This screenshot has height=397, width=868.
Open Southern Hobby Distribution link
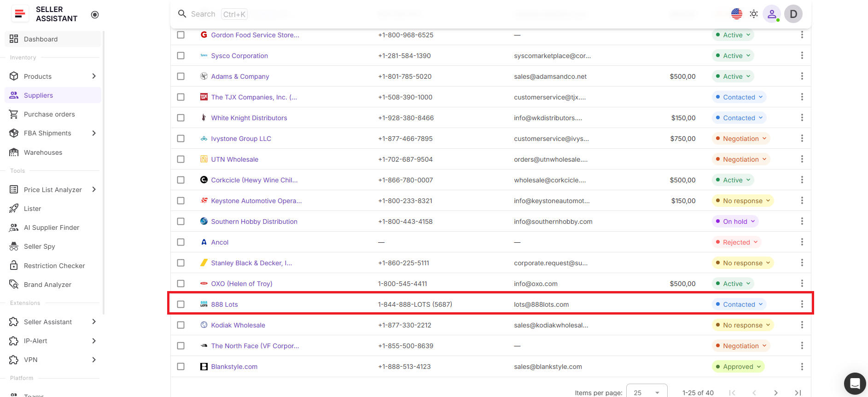(254, 222)
